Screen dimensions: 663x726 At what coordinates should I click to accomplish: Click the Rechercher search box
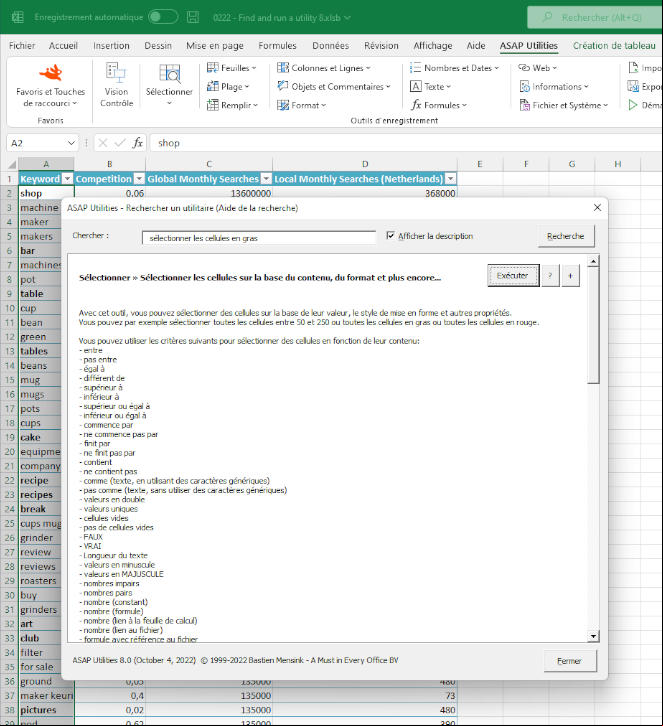tap(595, 18)
